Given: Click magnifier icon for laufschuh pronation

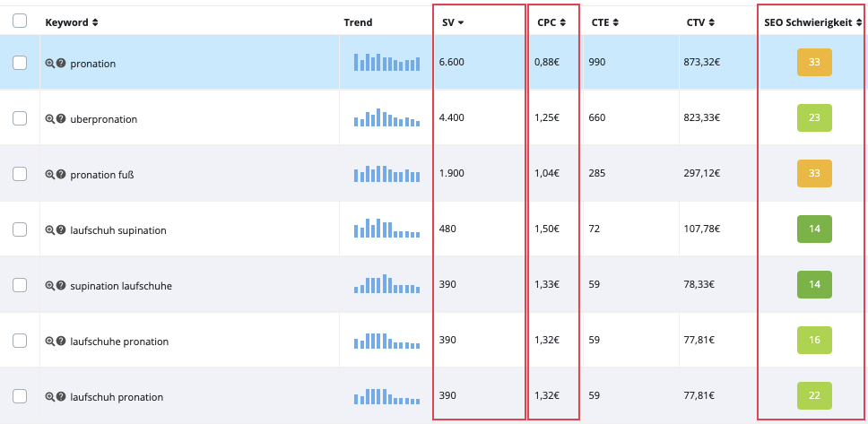Looking at the screenshot, I should click(x=50, y=397).
